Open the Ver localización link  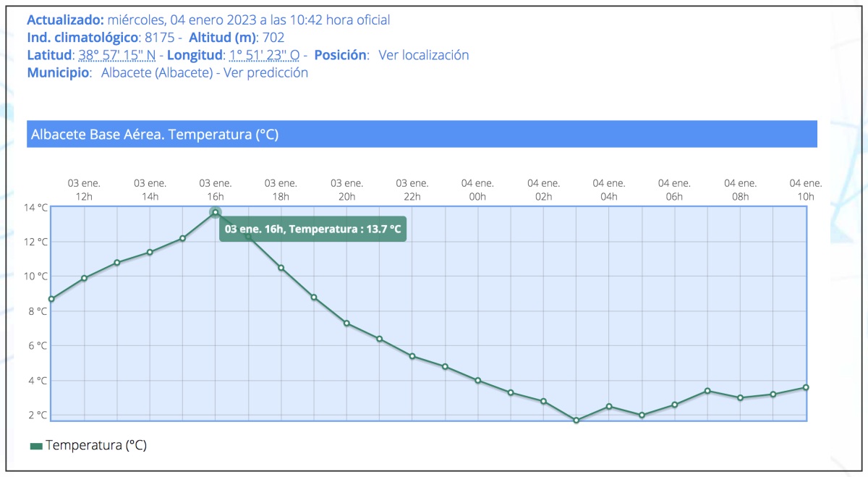(x=424, y=55)
